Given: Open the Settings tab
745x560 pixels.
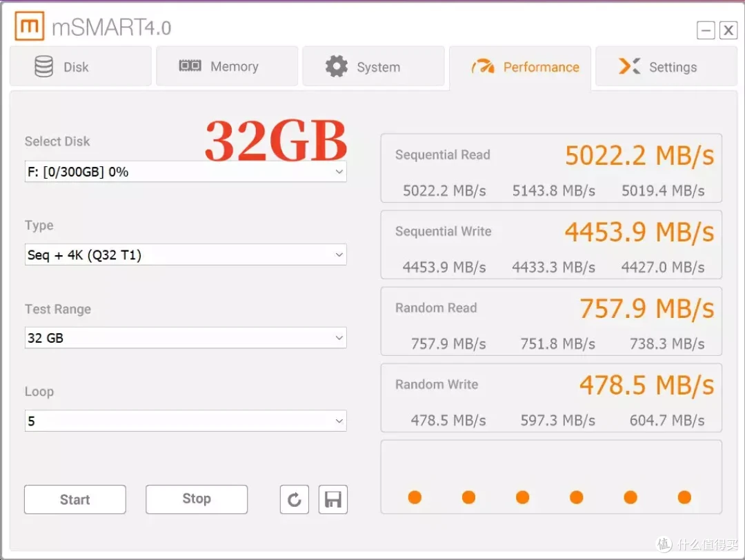Looking at the screenshot, I should pyautogui.click(x=666, y=66).
